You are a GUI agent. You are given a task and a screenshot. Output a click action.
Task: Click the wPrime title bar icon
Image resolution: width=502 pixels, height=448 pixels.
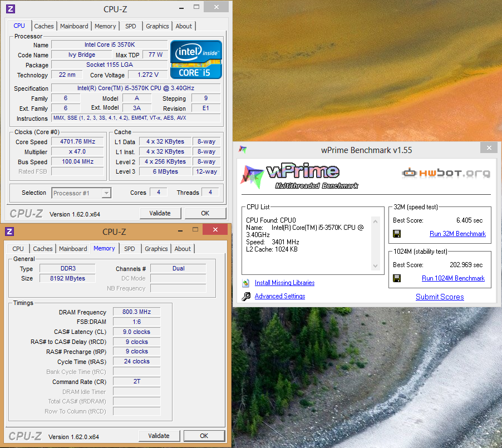[243, 149]
